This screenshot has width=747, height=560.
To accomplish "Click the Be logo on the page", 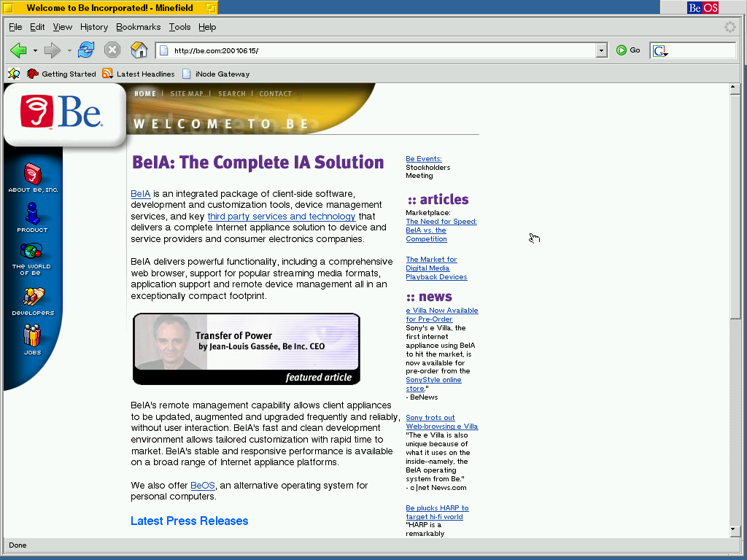I will [x=61, y=112].
